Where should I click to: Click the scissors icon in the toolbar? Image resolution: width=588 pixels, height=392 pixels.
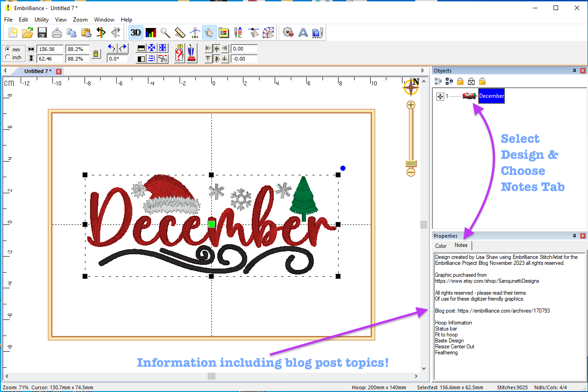coord(163,58)
